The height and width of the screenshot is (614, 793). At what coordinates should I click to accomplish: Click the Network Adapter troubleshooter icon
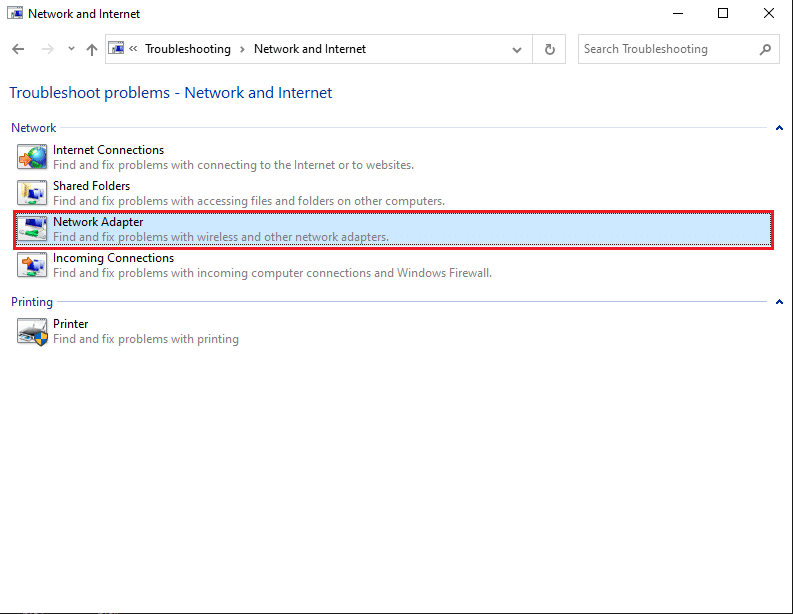(x=32, y=229)
